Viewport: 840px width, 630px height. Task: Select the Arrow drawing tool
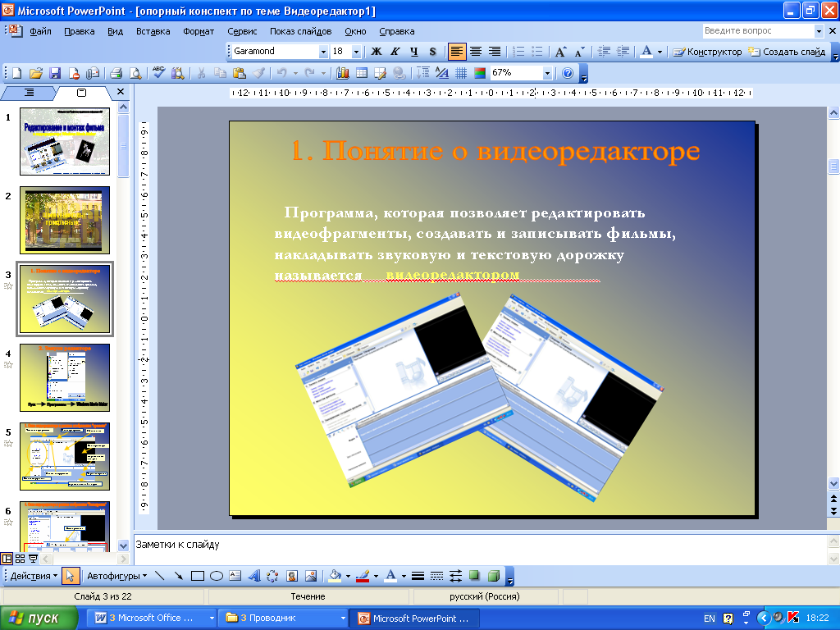(x=178, y=576)
